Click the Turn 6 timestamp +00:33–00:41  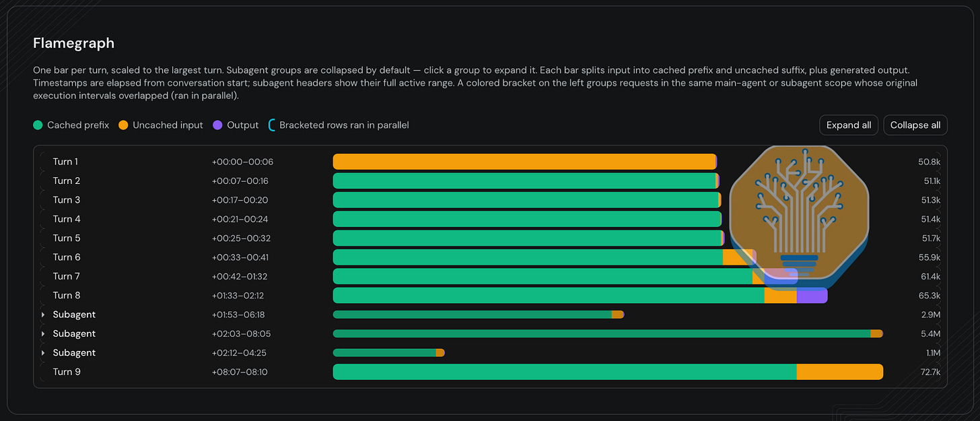pos(242,257)
